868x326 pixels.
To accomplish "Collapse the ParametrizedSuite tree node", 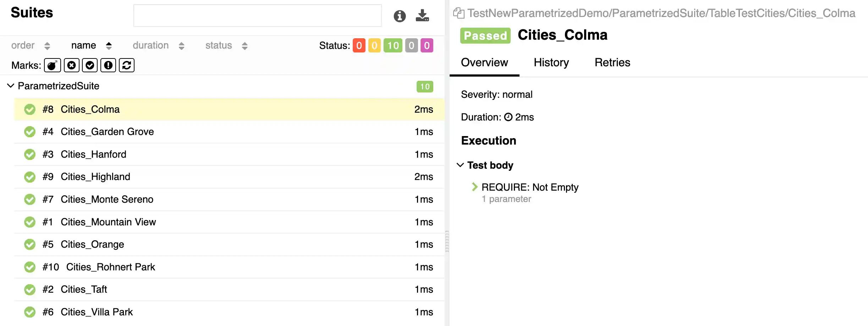I will (x=11, y=86).
